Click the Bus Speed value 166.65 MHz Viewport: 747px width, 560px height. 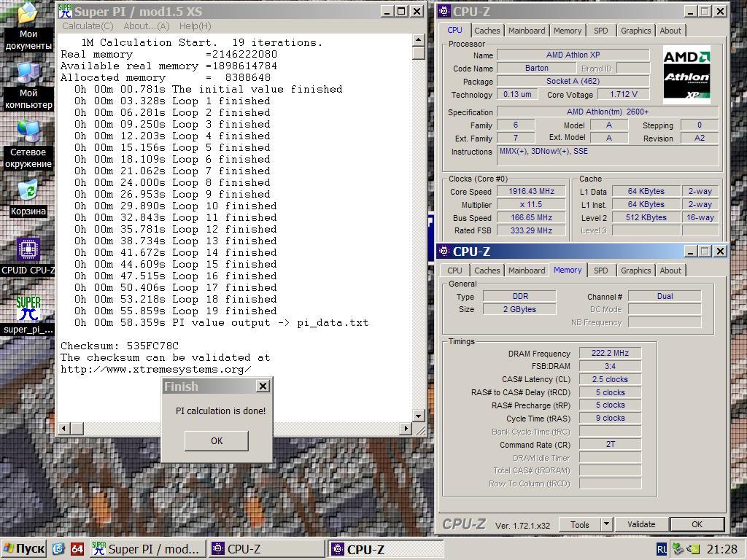531,217
